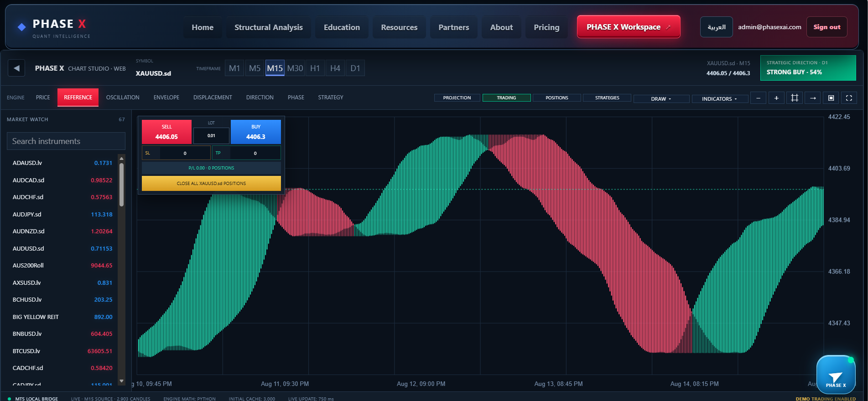Select the M15 timeframe
This screenshot has width=868, height=401.
pyautogui.click(x=275, y=68)
